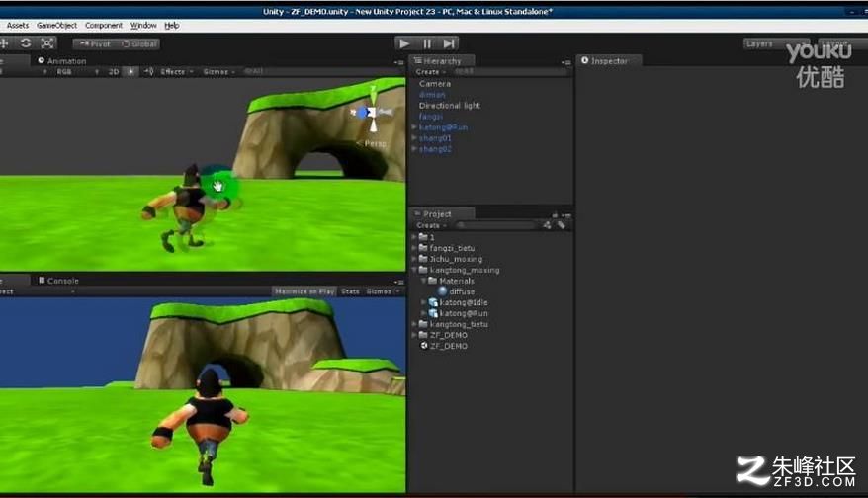This screenshot has height=498, width=868.
Task: Expand katong@Run in the Hierarchy
Action: pyautogui.click(x=413, y=127)
